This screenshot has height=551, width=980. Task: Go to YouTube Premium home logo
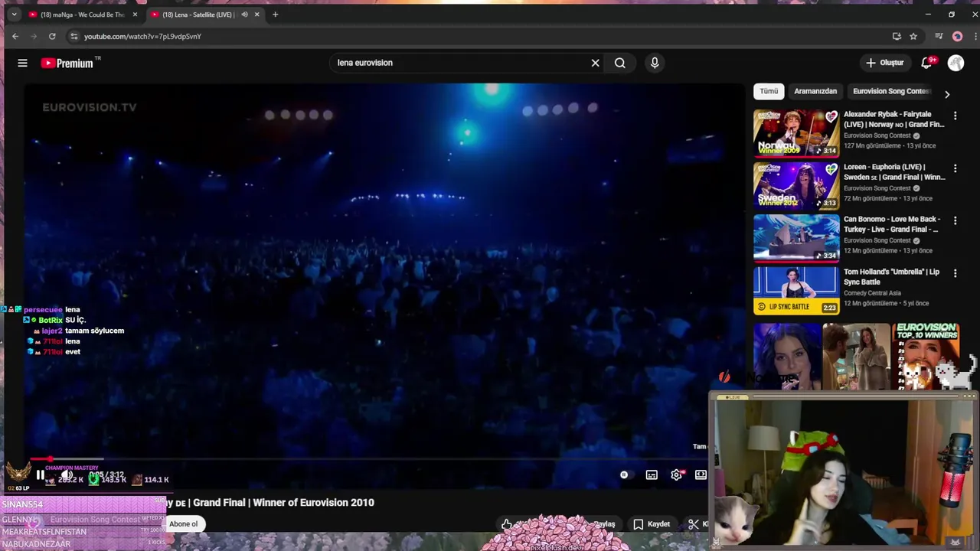pyautogui.click(x=67, y=63)
